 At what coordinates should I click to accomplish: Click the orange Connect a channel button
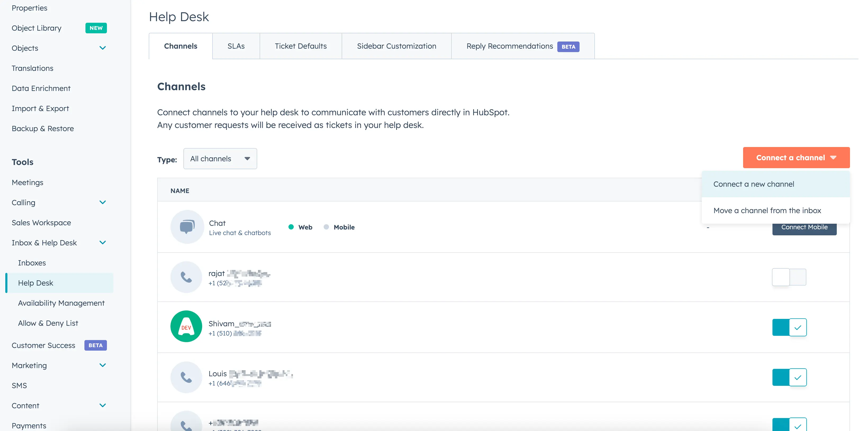796,158
